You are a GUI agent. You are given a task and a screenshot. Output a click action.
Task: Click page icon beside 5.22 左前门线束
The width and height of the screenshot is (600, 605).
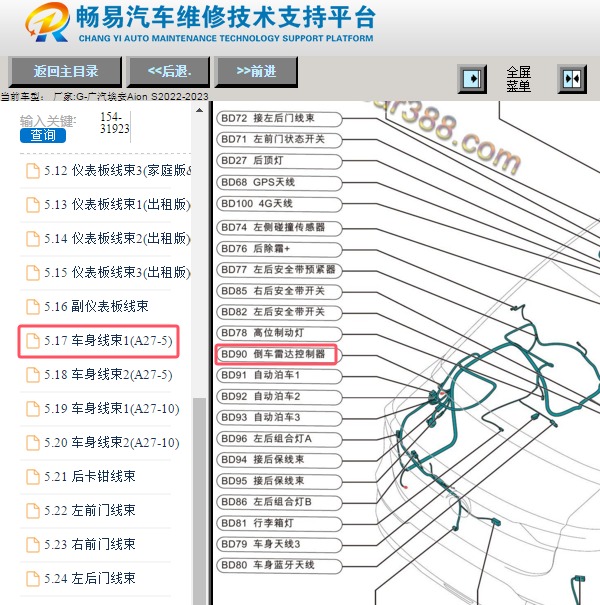click(x=32, y=510)
